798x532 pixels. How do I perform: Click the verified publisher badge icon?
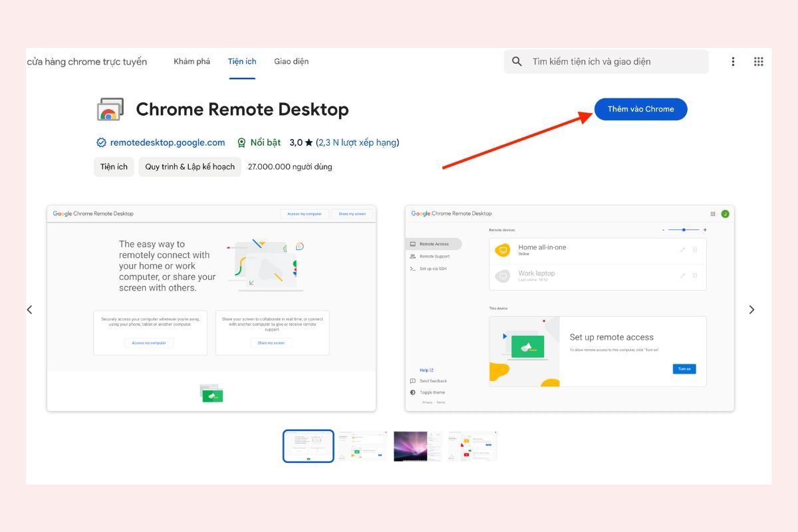coord(101,142)
